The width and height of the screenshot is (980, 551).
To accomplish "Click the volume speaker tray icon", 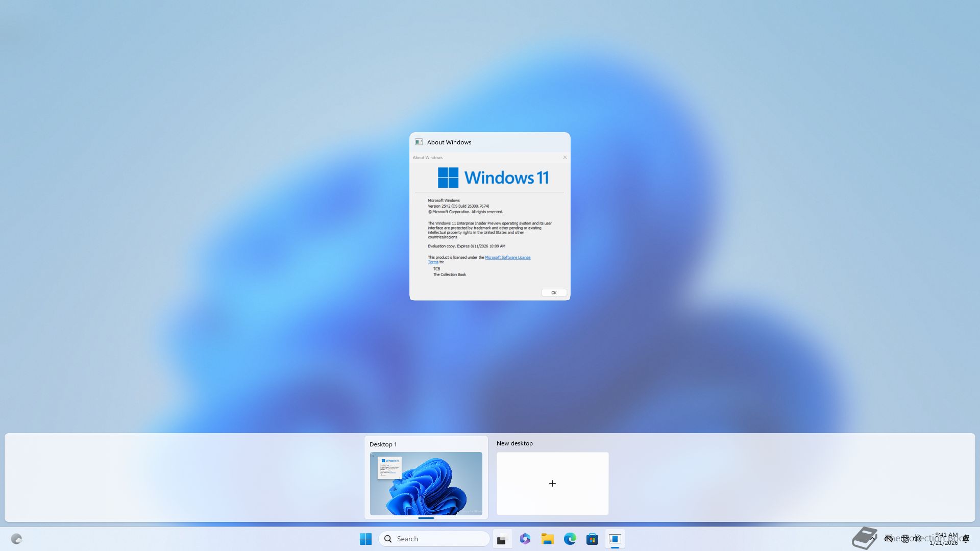I will click(917, 539).
